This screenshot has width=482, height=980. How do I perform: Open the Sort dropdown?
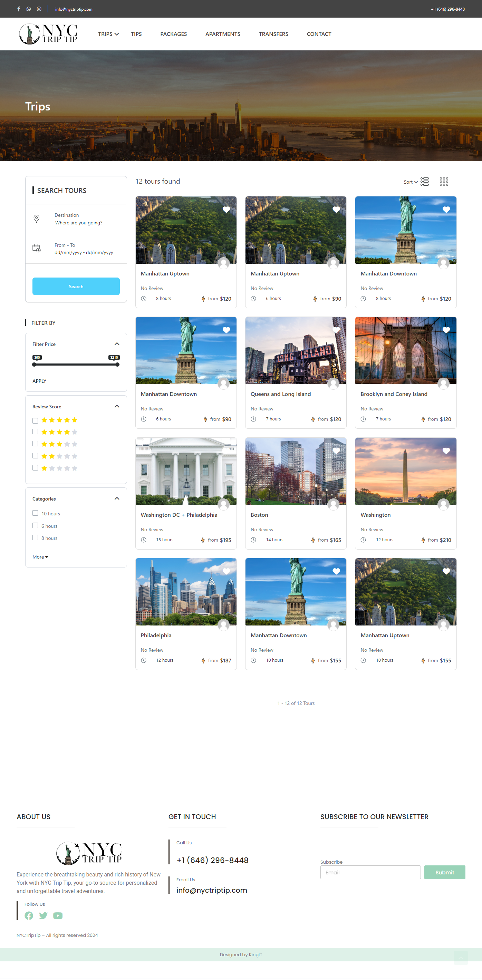411,182
